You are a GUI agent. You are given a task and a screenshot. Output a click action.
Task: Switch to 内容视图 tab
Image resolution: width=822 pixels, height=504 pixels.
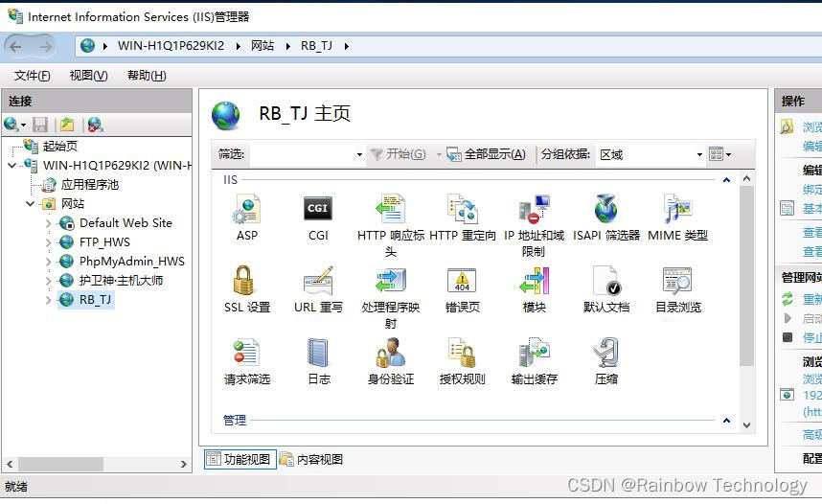coord(310,459)
